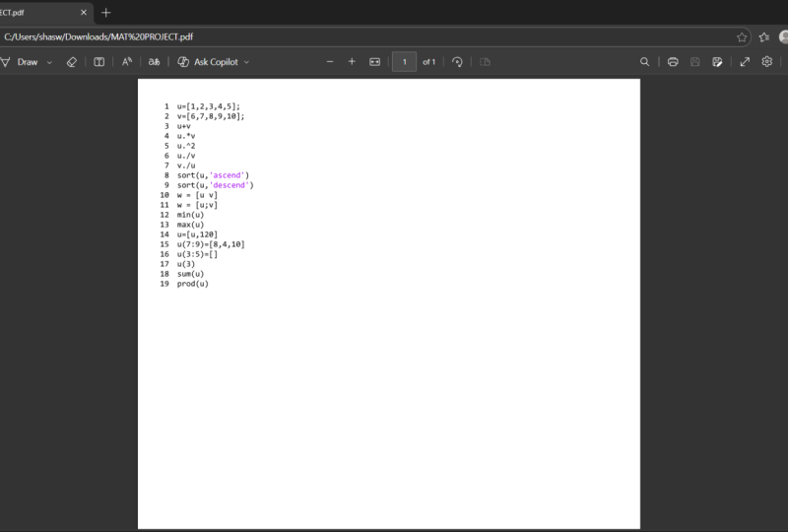Select the Eraser tool
Screen dimensions: 788x532
(71, 62)
